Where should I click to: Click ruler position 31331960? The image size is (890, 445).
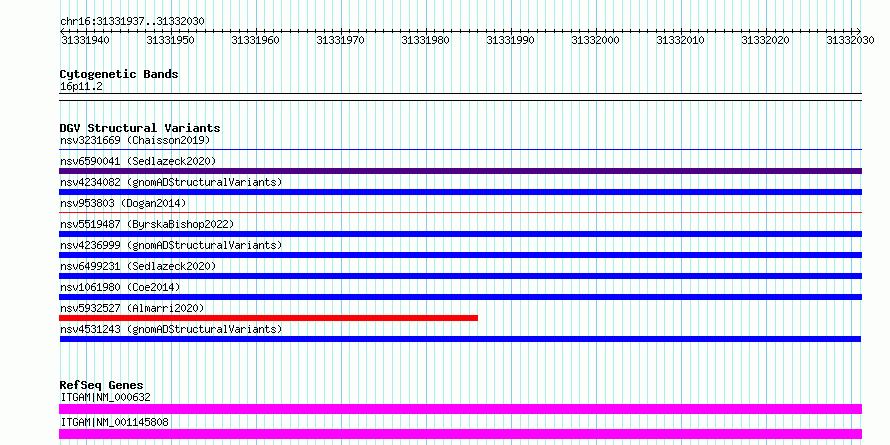255,40
